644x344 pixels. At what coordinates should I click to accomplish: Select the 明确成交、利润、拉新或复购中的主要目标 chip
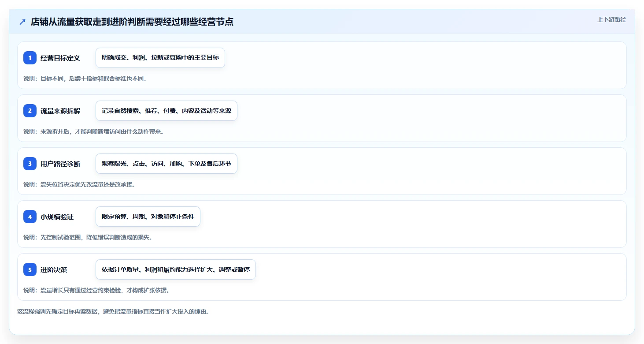pyautogui.click(x=160, y=58)
